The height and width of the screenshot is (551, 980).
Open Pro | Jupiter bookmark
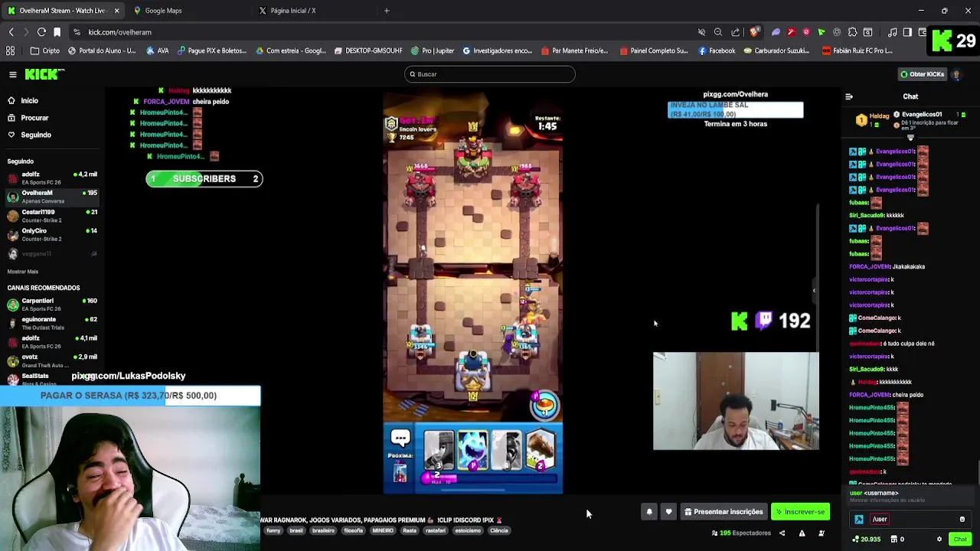click(x=433, y=51)
